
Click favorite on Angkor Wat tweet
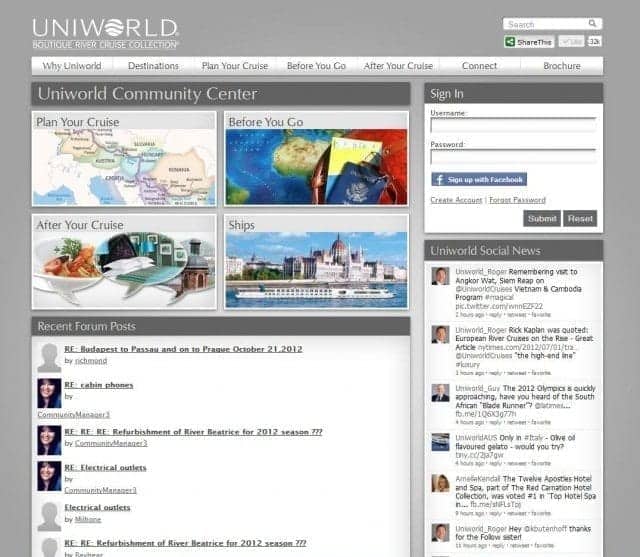click(x=541, y=315)
